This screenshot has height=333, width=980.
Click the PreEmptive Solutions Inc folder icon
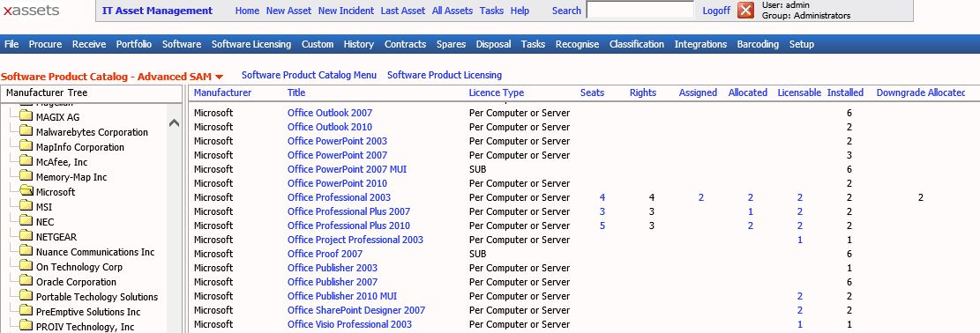[x=26, y=311]
